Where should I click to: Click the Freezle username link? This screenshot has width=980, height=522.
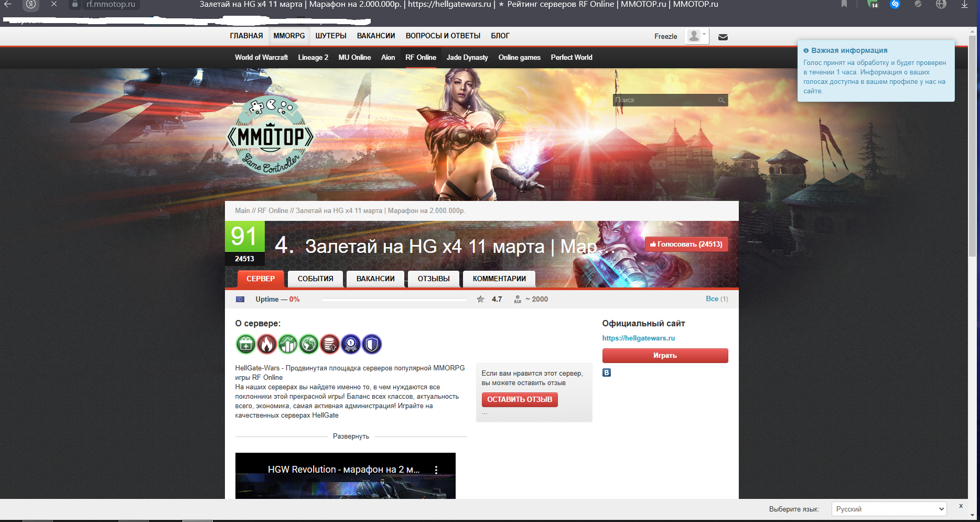point(665,36)
